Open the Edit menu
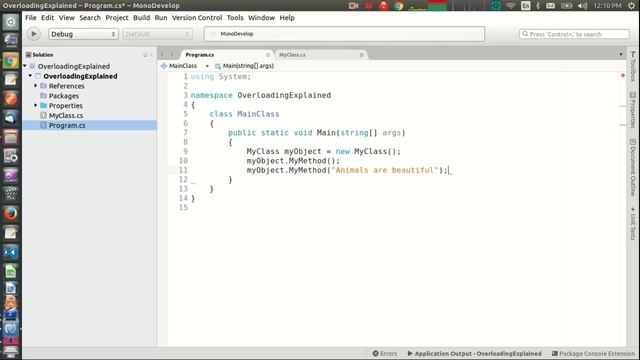Viewport: 640px width, 360px height. coord(47,18)
